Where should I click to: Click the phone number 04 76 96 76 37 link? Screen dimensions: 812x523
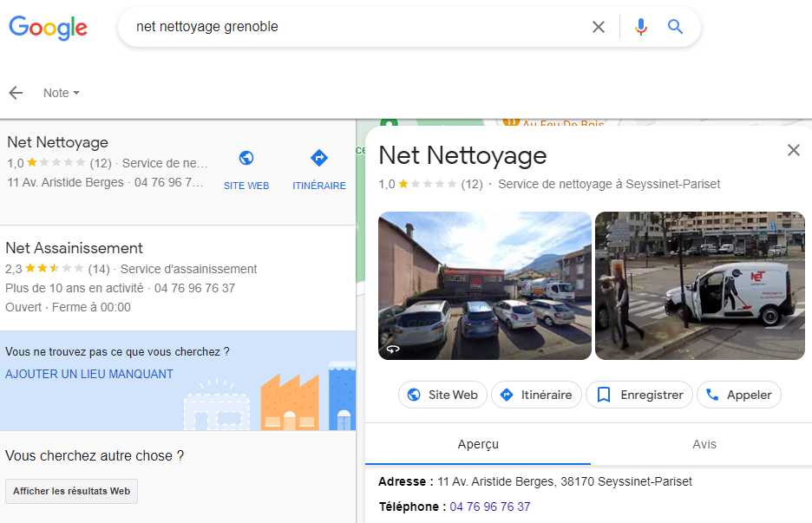pyautogui.click(x=490, y=507)
